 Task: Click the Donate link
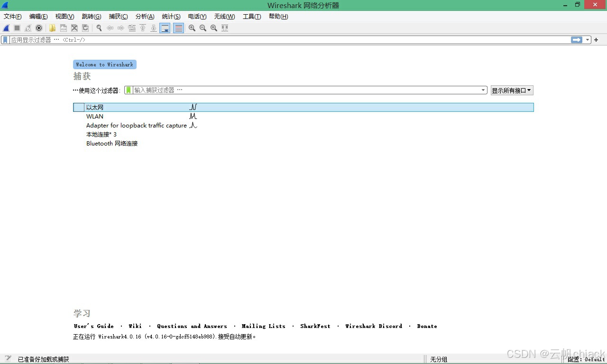point(427,326)
